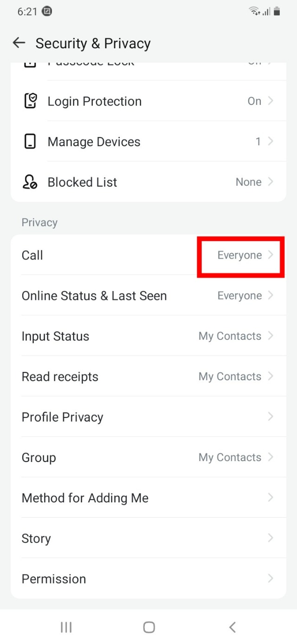Tap the Login Protection On status
297x644 pixels.
[x=254, y=101]
